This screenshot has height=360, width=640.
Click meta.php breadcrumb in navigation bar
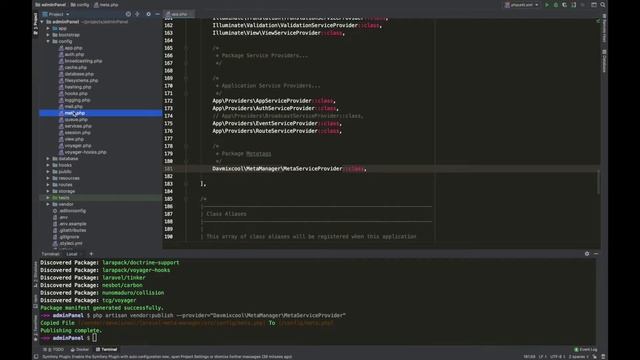106,5
